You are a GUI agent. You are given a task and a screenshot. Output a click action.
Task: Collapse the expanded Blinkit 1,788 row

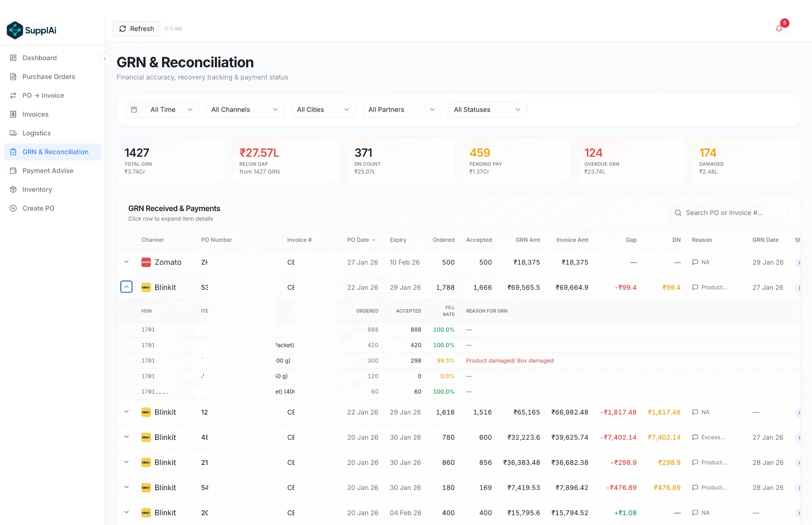126,287
